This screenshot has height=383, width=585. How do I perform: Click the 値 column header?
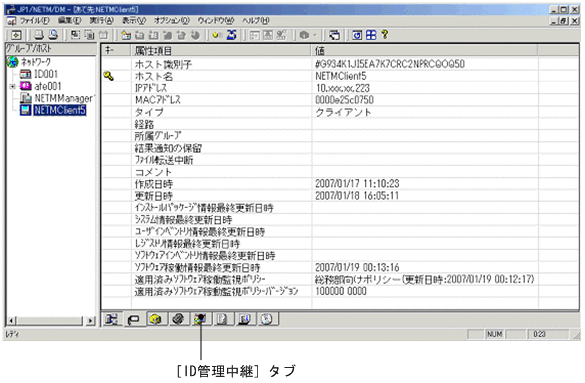[425, 50]
